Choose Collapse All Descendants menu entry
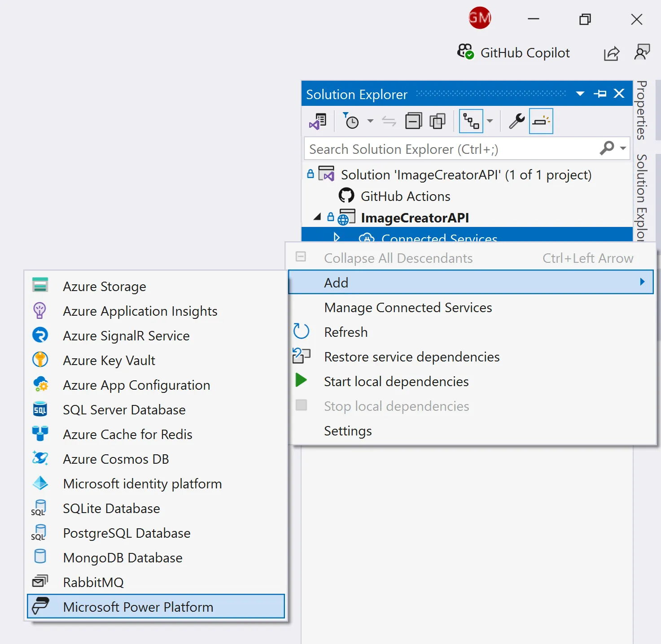 pos(471,258)
